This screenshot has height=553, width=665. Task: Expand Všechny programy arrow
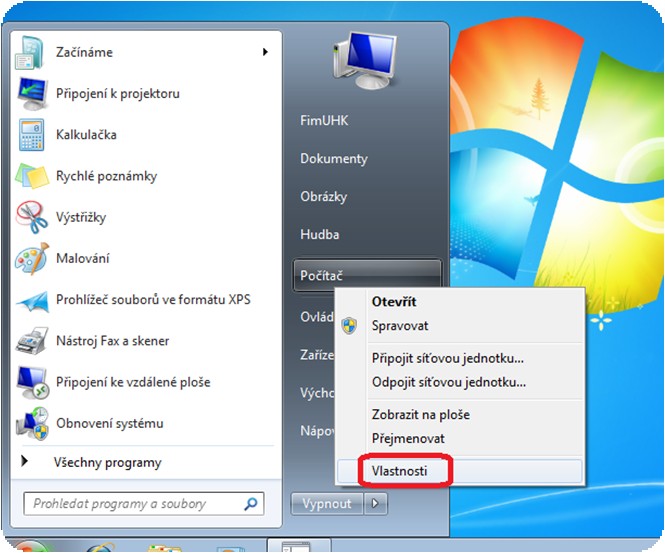25,461
